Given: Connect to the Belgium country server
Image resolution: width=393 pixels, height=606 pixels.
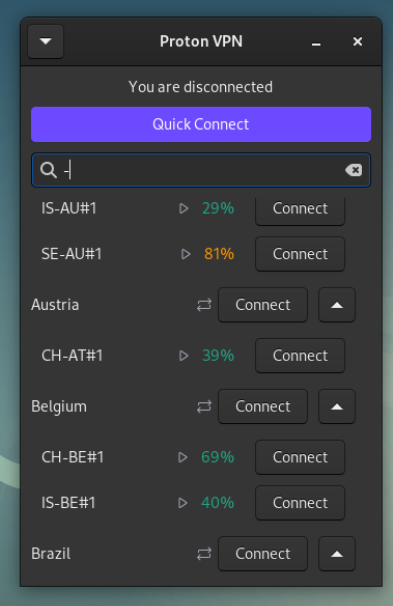Looking at the screenshot, I should (x=263, y=407).
